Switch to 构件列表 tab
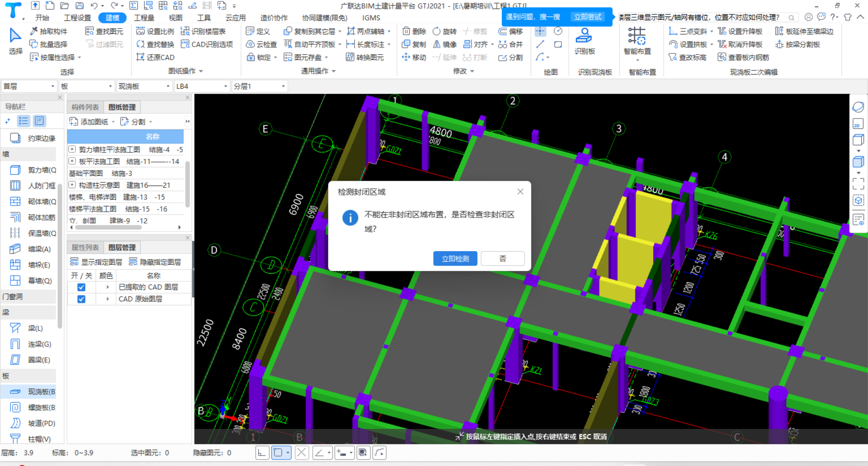The width and height of the screenshot is (868, 466). 85,107
